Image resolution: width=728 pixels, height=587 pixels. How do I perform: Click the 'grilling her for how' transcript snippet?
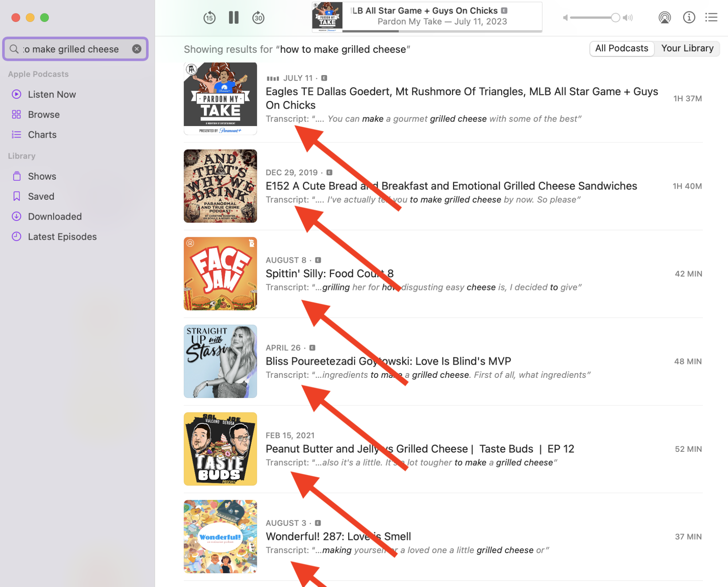click(x=424, y=287)
